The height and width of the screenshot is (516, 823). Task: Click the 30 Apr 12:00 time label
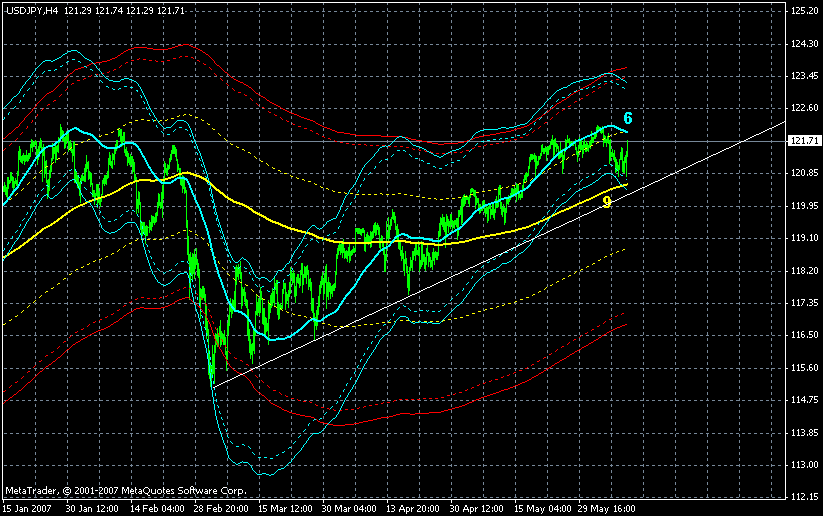tap(477, 509)
